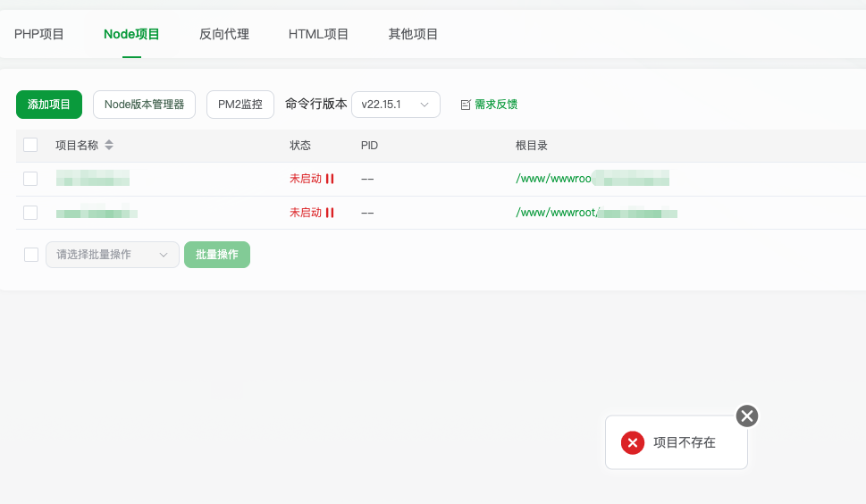Check the second project row checkbox
Viewport: 866px width, 504px height.
pyautogui.click(x=30, y=213)
